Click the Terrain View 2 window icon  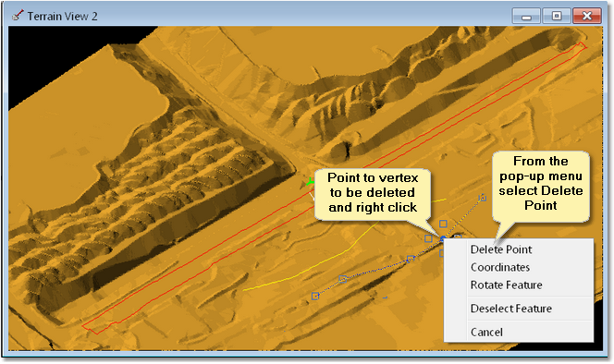click(x=18, y=16)
